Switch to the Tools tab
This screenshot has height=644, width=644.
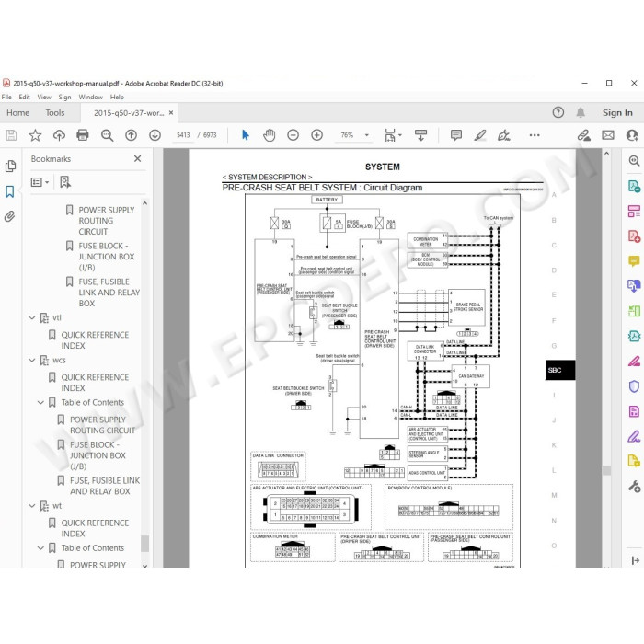pyautogui.click(x=55, y=113)
